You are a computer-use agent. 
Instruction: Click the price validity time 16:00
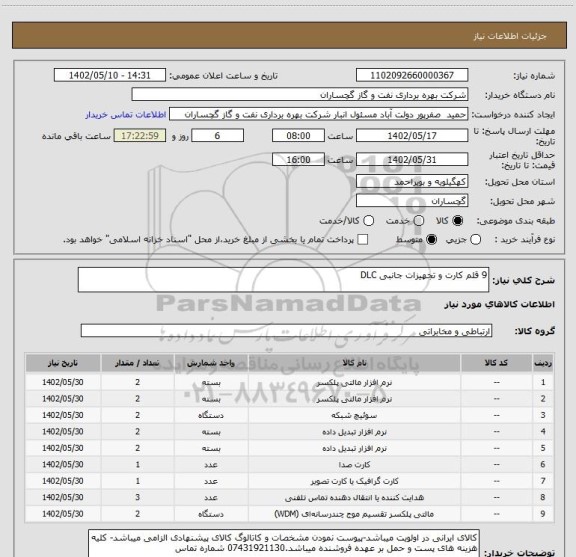pos(298,160)
